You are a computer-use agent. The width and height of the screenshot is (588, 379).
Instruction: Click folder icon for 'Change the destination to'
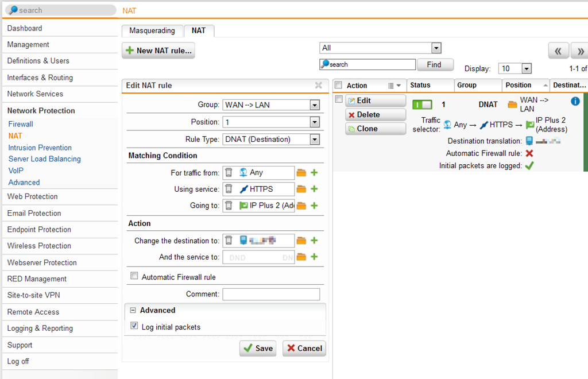click(301, 241)
